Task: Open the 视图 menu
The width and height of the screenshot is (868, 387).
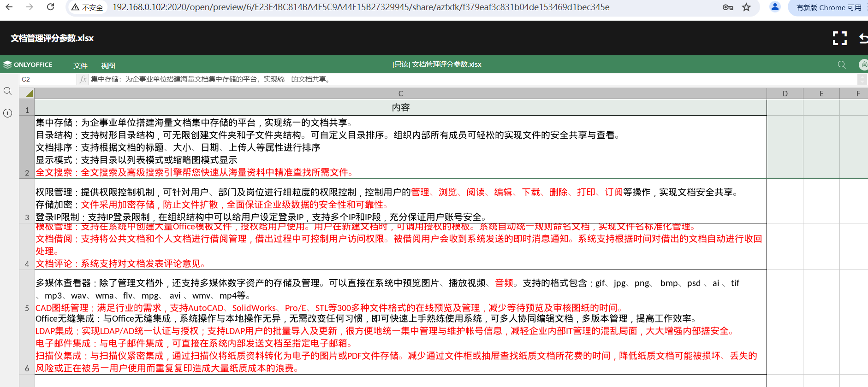Action: point(108,65)
